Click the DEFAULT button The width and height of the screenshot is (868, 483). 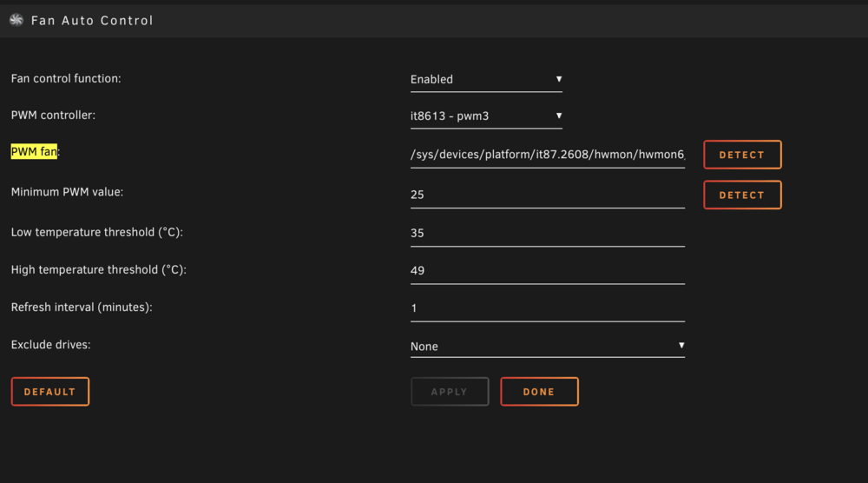49,392
